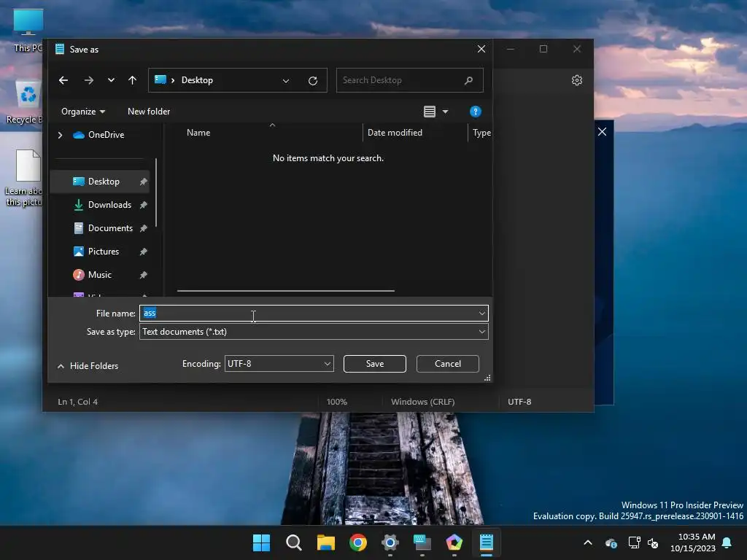This screenshot has height=560, width=747.
Task: Click the Save button
Action: pos(375,364)
